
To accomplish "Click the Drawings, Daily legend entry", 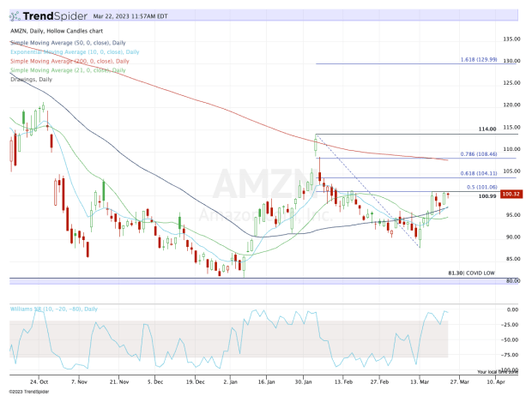I will [x=31, y=80].
